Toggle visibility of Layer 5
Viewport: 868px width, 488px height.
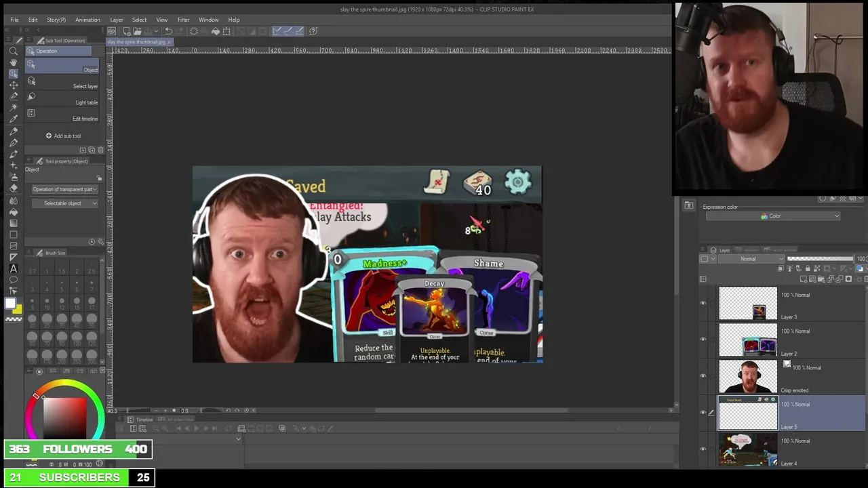(x=703, y=413)
